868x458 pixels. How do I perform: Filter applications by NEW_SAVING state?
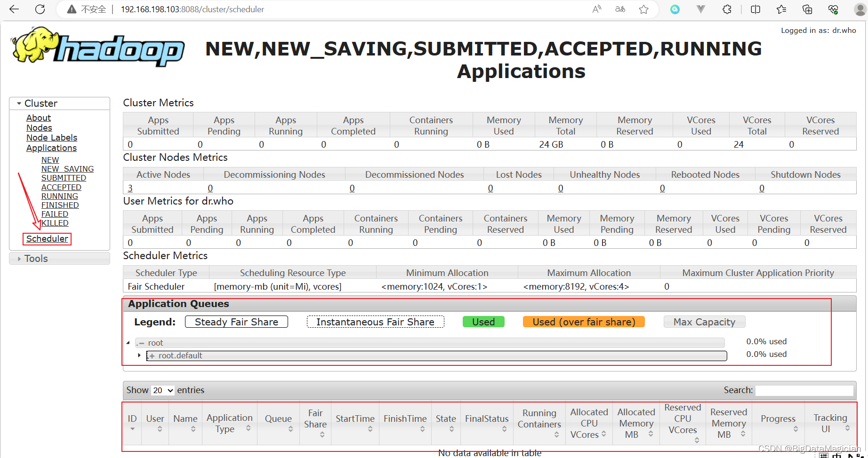[67, 169]
